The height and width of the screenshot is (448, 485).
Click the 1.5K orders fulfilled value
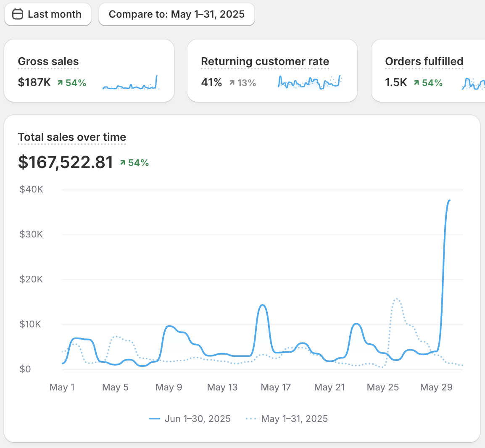tap(396, 83)
